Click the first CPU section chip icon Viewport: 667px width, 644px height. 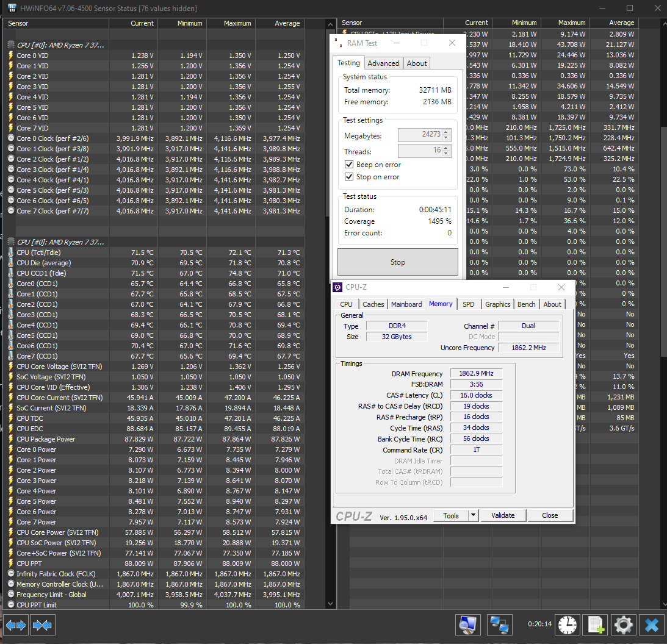11,45
